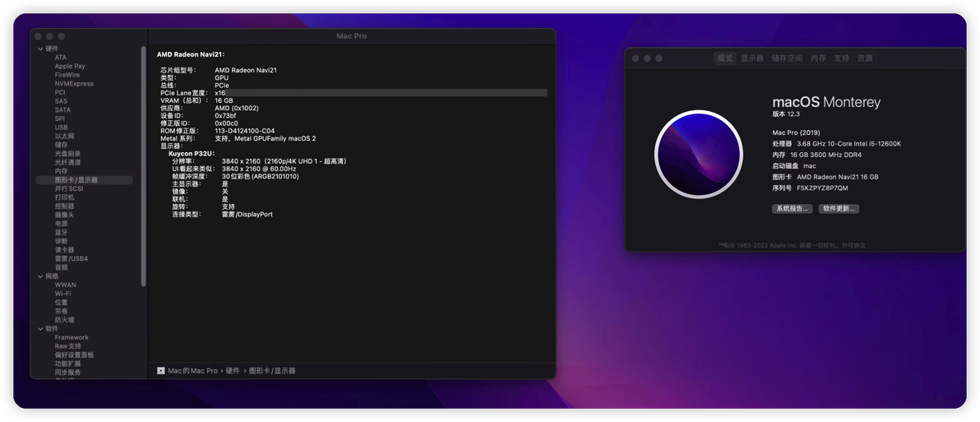980x422 pixels.
Task: Open the 储存空间 tab
Action: click(x=787, y=58)
